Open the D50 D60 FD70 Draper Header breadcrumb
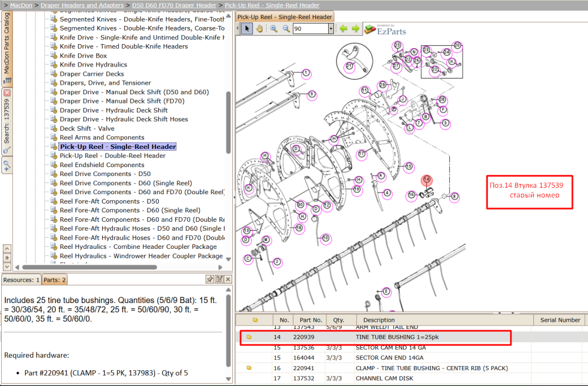Image resolution: width=588 pixels, height=386 pixels. (x=174, y=5)
